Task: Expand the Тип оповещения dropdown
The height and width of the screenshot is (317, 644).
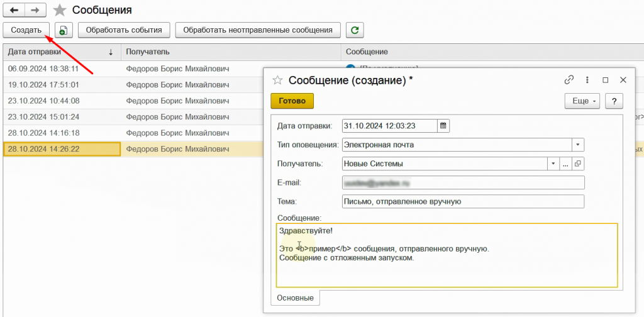Action: pos(578,145)
